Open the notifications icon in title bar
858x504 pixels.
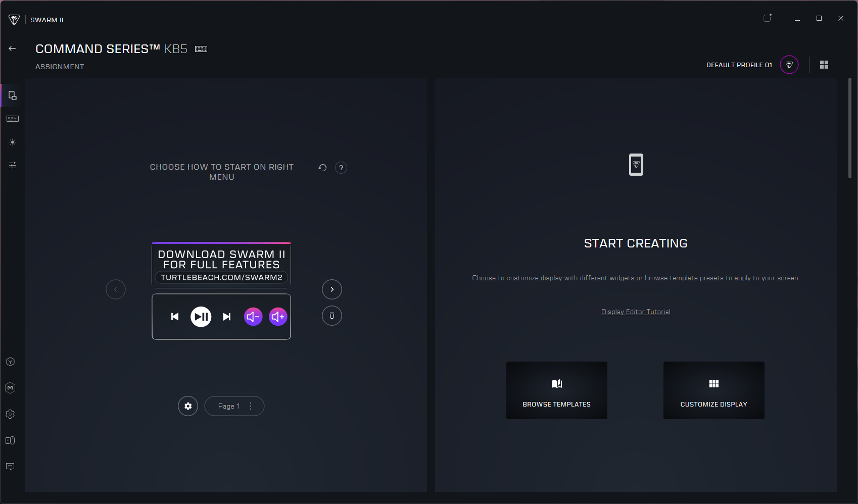pos(768,18)
